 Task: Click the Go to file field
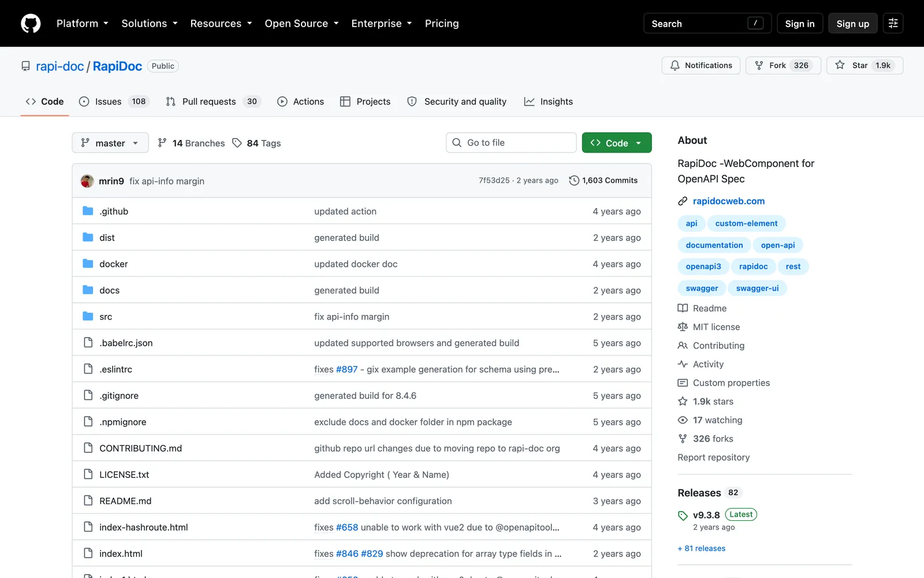511,143
